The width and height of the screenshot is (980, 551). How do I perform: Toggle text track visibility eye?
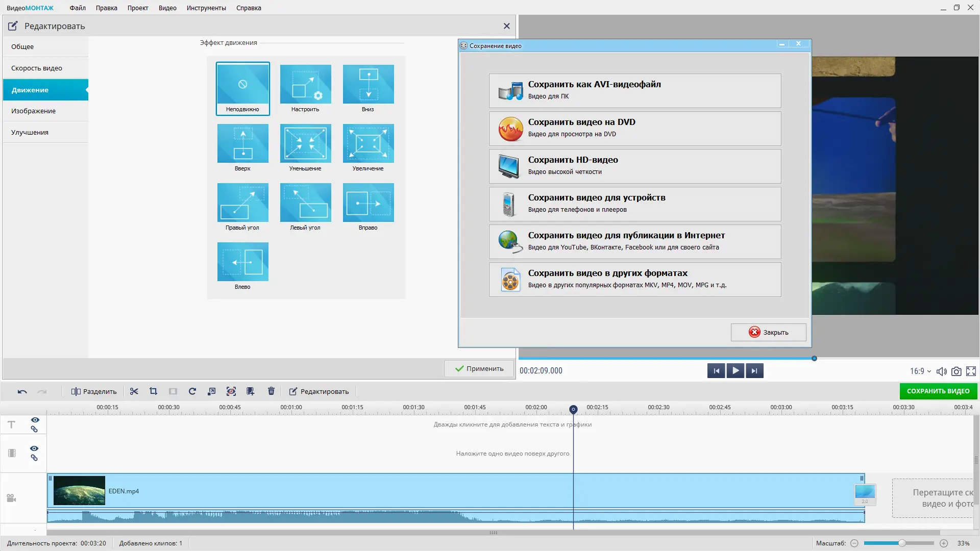coord(35,420)
